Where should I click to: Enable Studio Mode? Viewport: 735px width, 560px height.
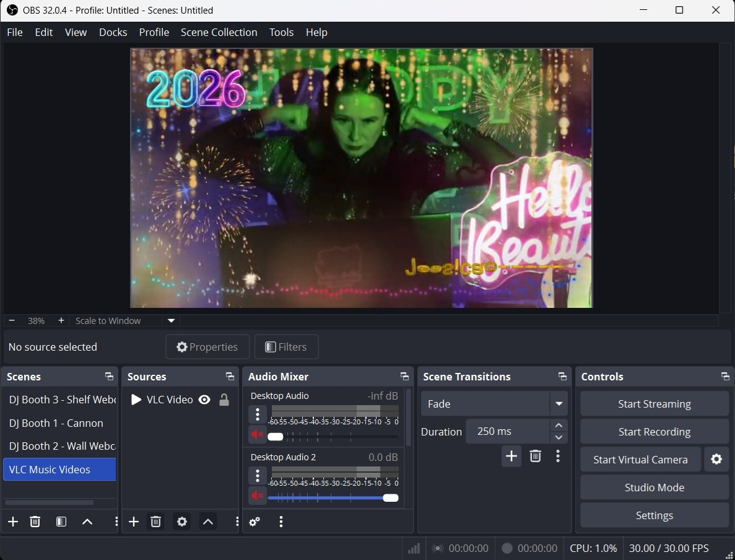(x=654, y=487)
